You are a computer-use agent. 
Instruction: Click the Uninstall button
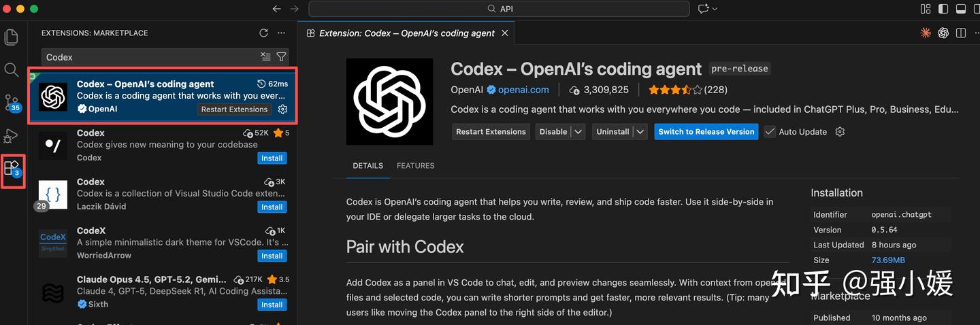[612, 132]
